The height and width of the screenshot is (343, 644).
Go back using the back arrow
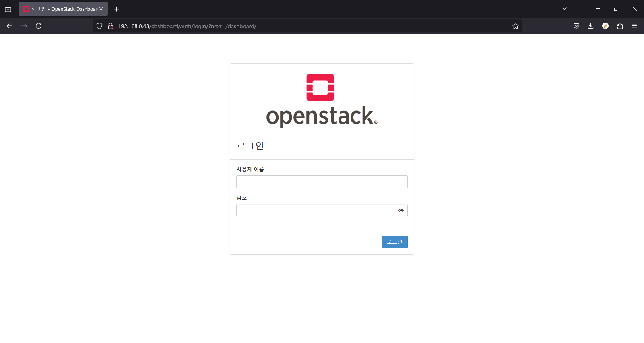10,26
